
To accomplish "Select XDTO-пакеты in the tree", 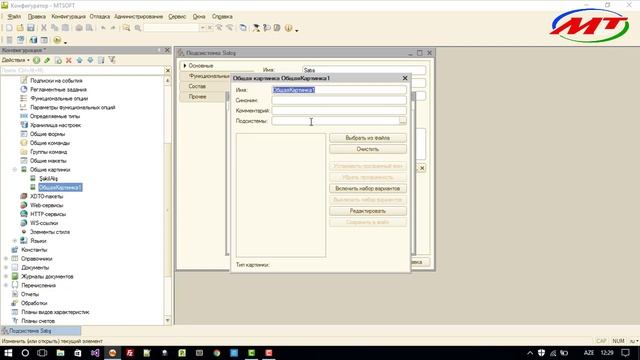I will click(x=47, y=196).
